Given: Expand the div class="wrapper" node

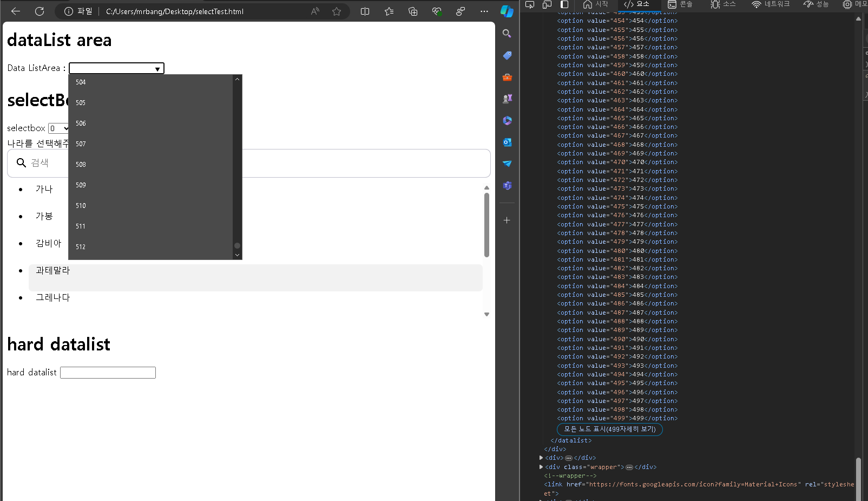Looking at the screenshot, I should [541, 467].
